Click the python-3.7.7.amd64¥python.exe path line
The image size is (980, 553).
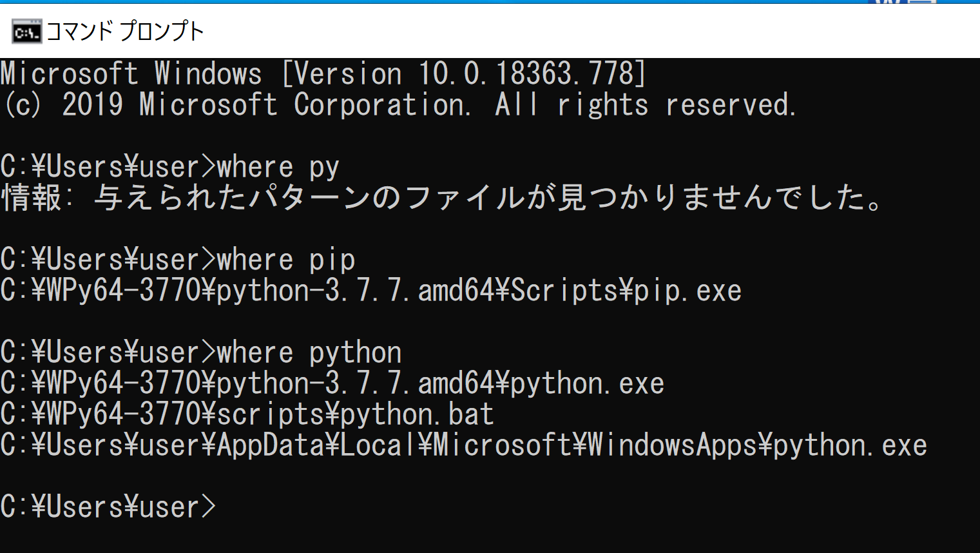click(332, 383)
